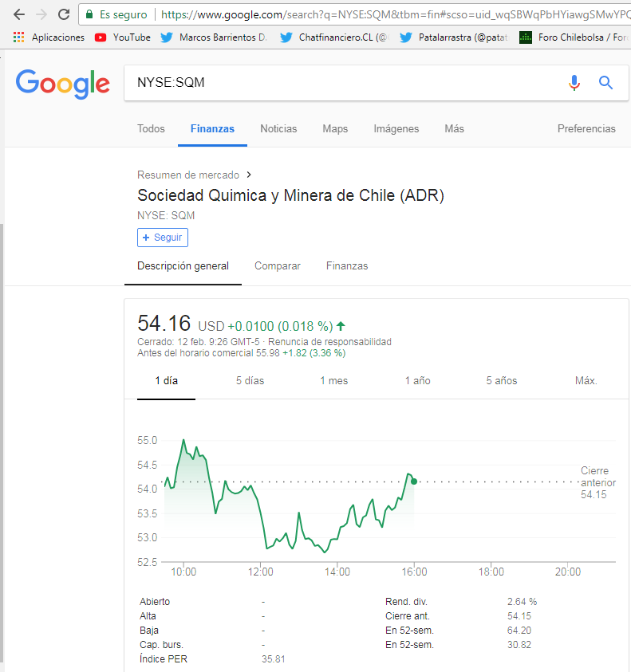Switch to the Todos search tab
This screenshot has height=672, width=631.
(151, 128)
